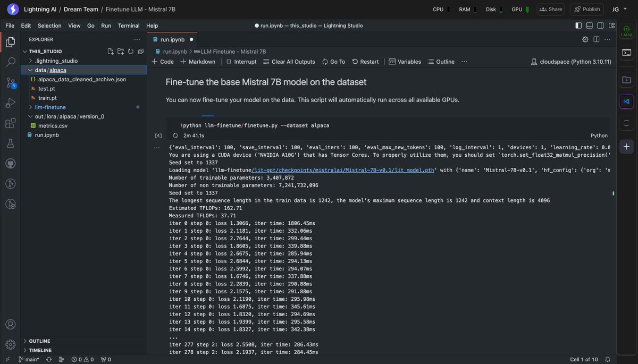Open the Run menu
Screen dimensions: 638x364
[x=106, y=26]
